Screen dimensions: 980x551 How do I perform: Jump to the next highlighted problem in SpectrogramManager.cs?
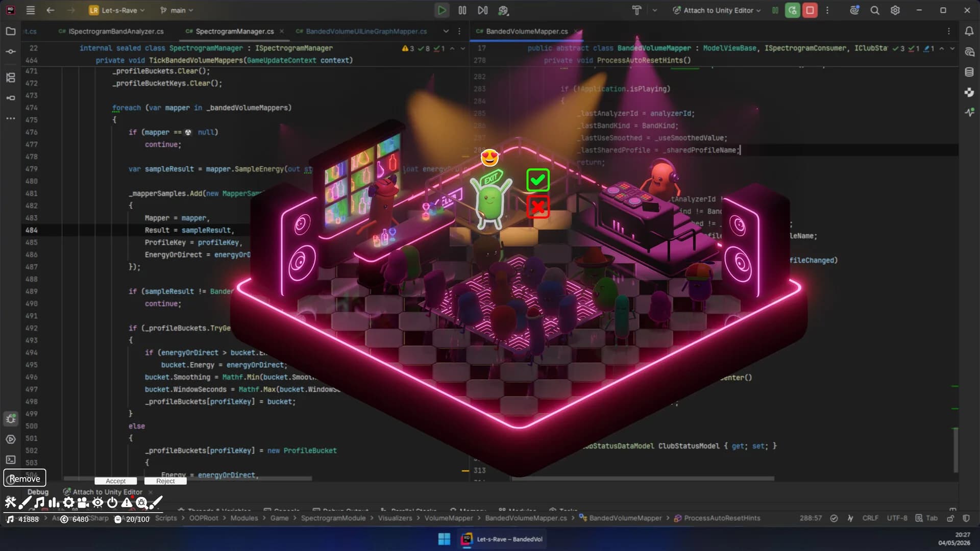(463, 48)
